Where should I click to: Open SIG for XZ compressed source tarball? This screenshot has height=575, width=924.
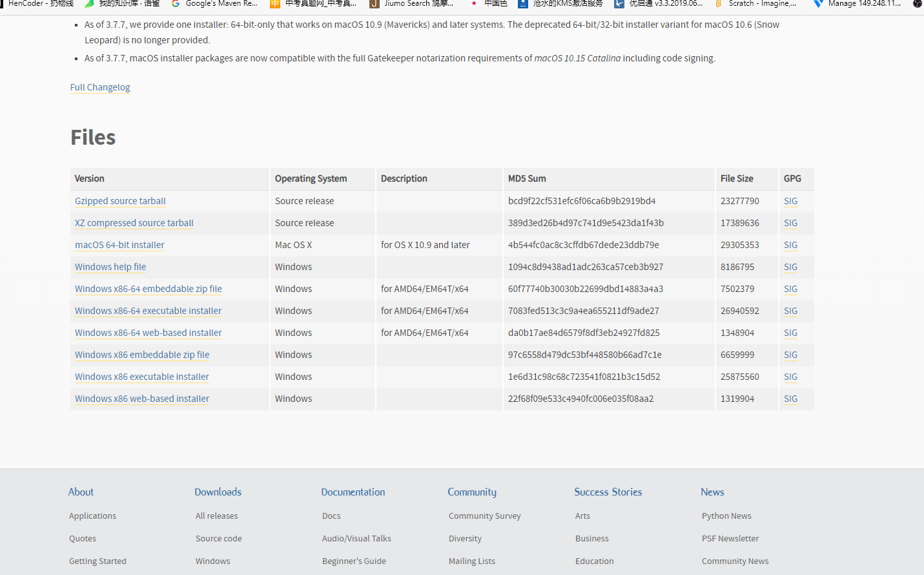click(790, 223)
